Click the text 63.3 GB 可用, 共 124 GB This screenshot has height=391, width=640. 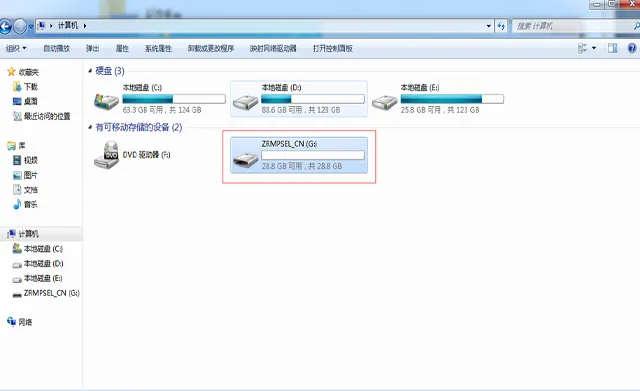tap(162, 110)
